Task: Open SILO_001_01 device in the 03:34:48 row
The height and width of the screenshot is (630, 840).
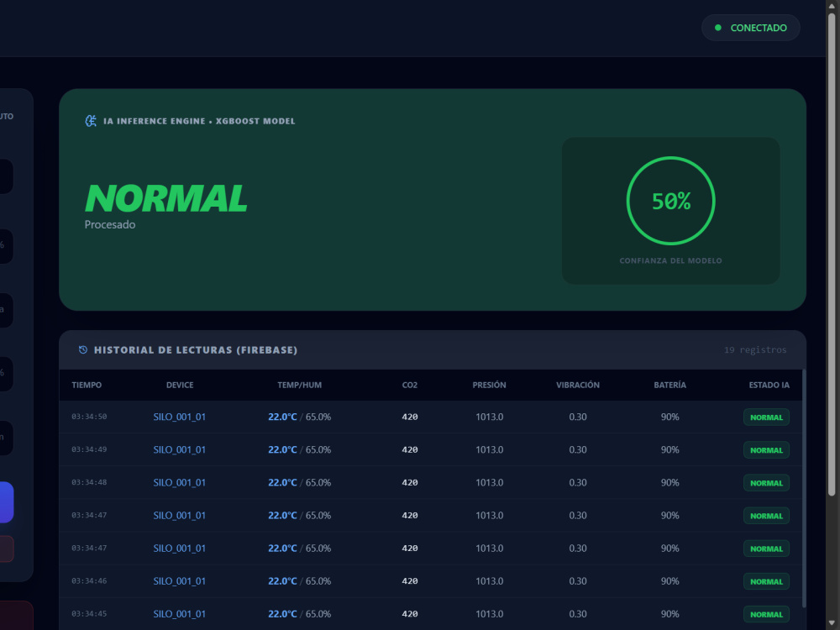Action: (x=180, y=483)
